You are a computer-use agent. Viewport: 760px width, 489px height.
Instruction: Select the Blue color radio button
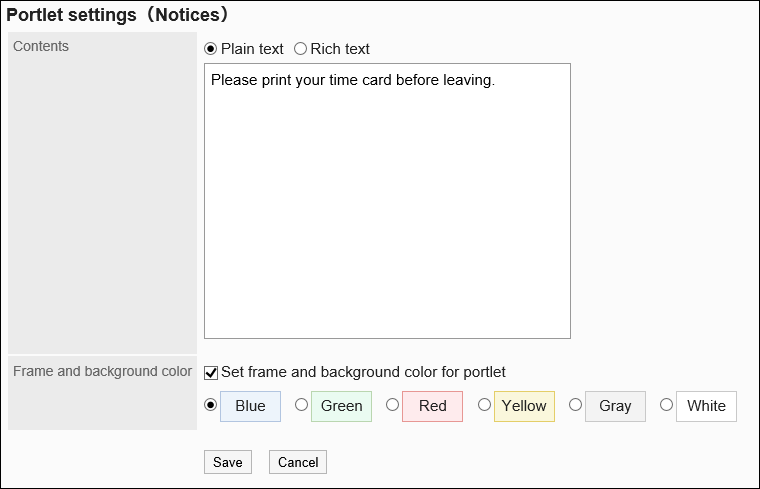210,405
